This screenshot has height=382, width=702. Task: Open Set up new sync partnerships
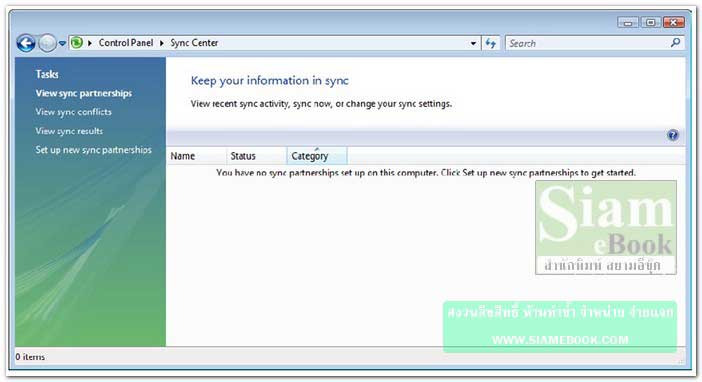(94, 150)
